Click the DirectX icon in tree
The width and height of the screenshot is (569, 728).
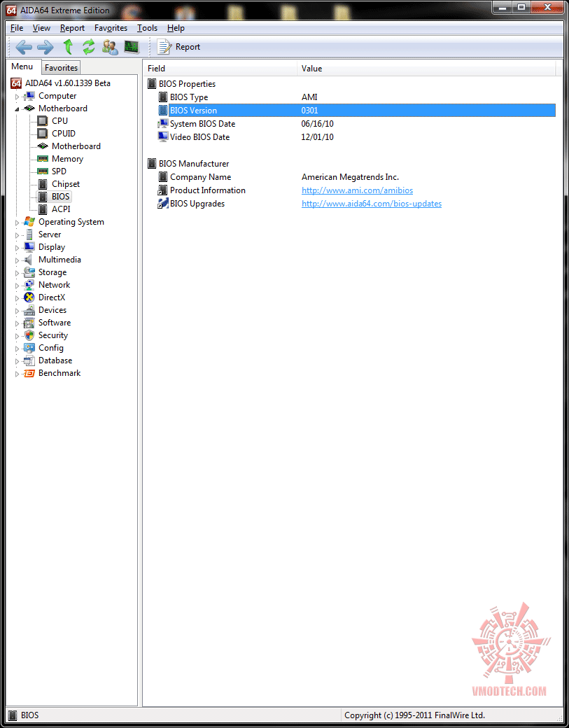(x=29, y=297)
